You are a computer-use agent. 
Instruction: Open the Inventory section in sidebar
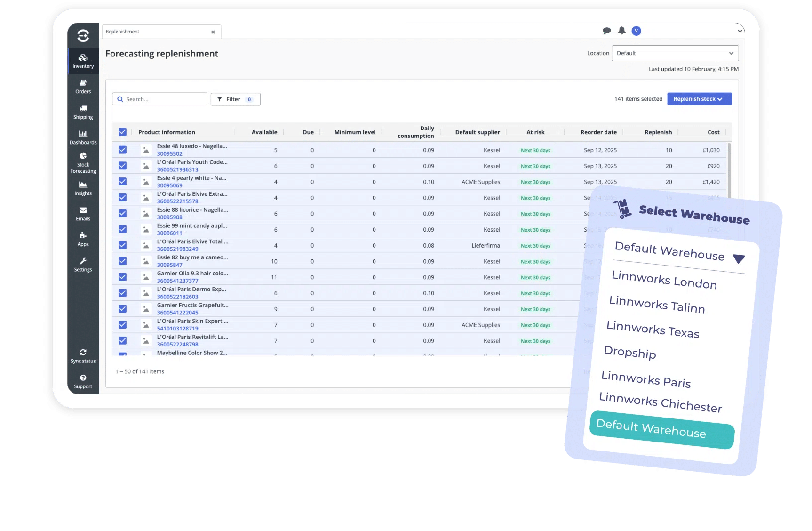(x=83, y=61)
